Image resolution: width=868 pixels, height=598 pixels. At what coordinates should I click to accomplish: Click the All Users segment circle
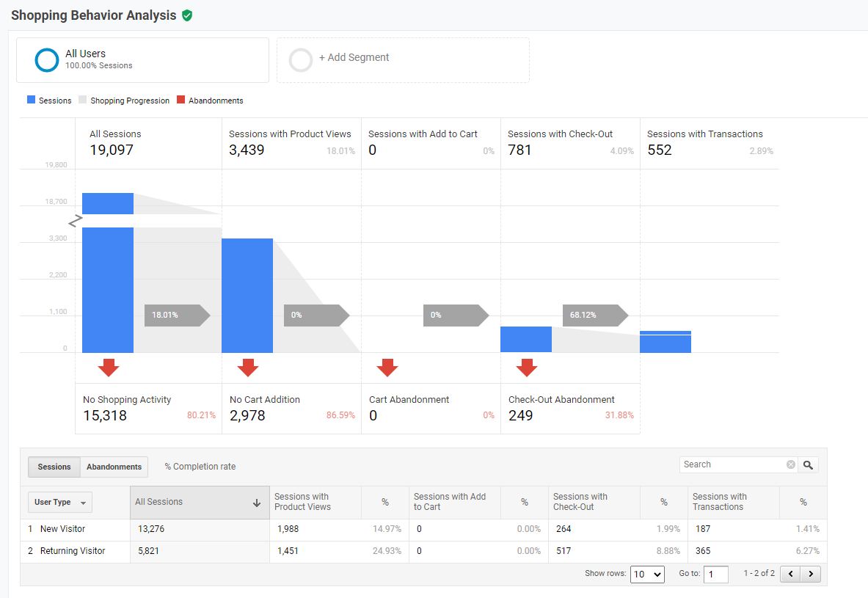pyautogui.click(x=46, y=60)
